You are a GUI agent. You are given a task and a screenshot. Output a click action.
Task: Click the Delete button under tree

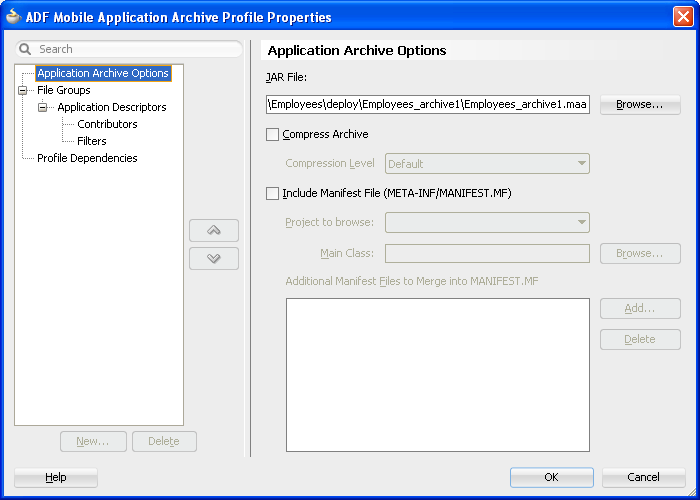point(164,442)
